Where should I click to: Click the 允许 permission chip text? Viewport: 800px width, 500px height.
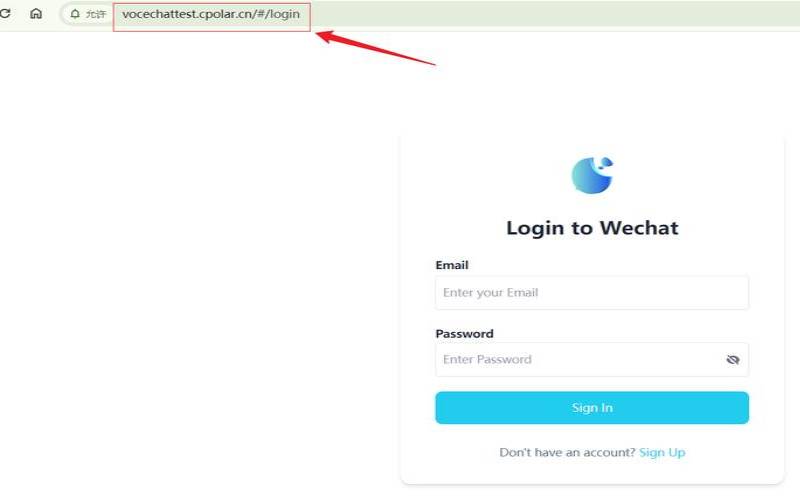tap(96, 14)
